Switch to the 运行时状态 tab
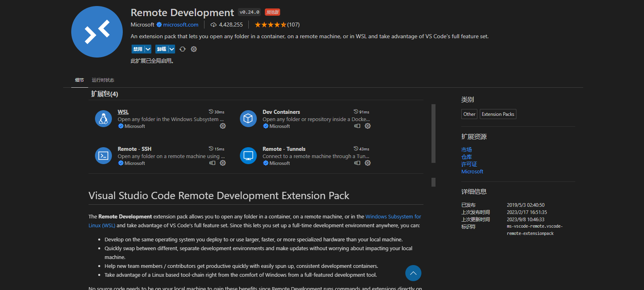The height and width of the screenshot is (290, 644). (x=103, y=80)
